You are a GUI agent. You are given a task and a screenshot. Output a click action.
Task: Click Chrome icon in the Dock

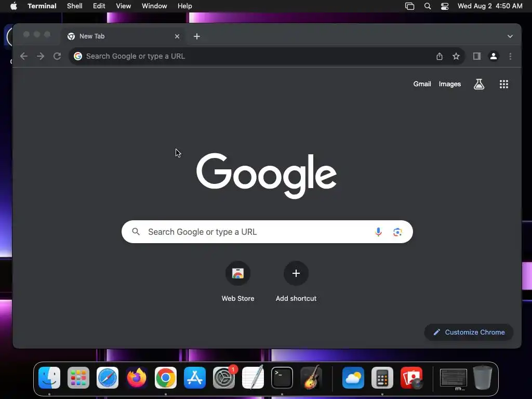click(x=166, y=378)
